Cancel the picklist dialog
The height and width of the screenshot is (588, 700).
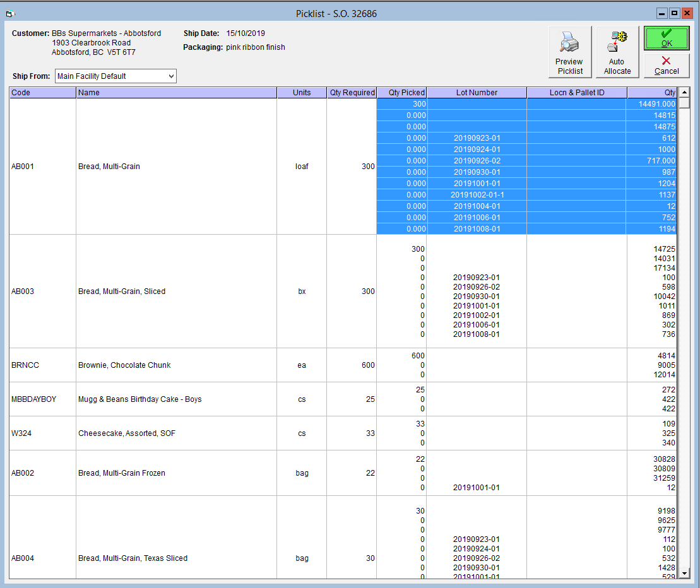pos(667,66)
